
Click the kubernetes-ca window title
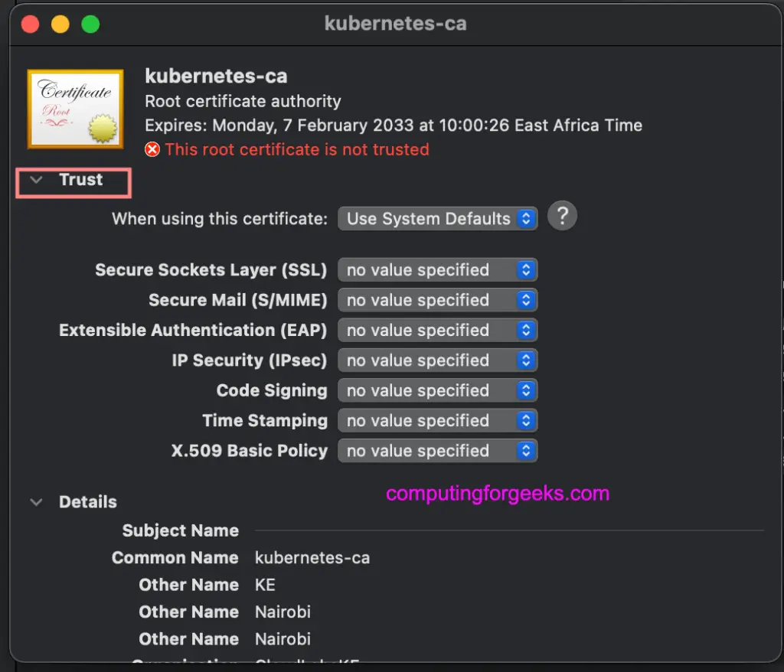coord(396,24)
